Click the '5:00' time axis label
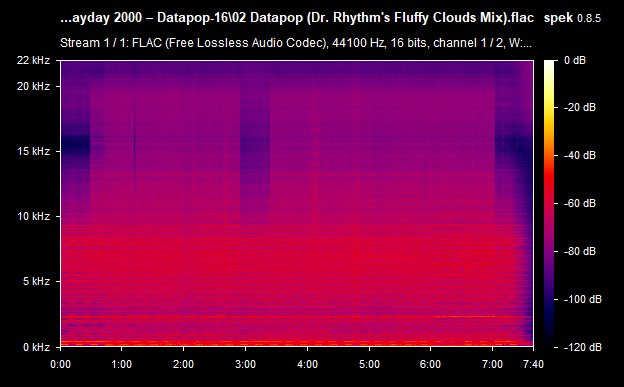This screenshot has height=387, width=624. (x=369, y=364)
